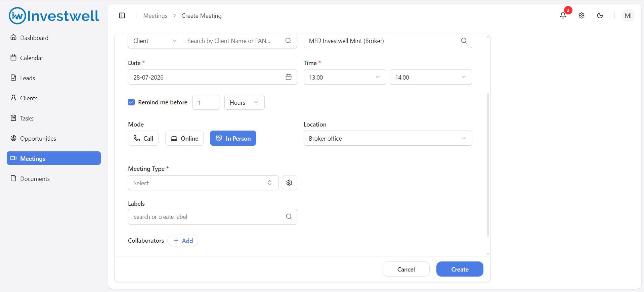Viewport: 644px width, 292px height.
Task: Open the date picker calendar icon
Action: point(289,77)
